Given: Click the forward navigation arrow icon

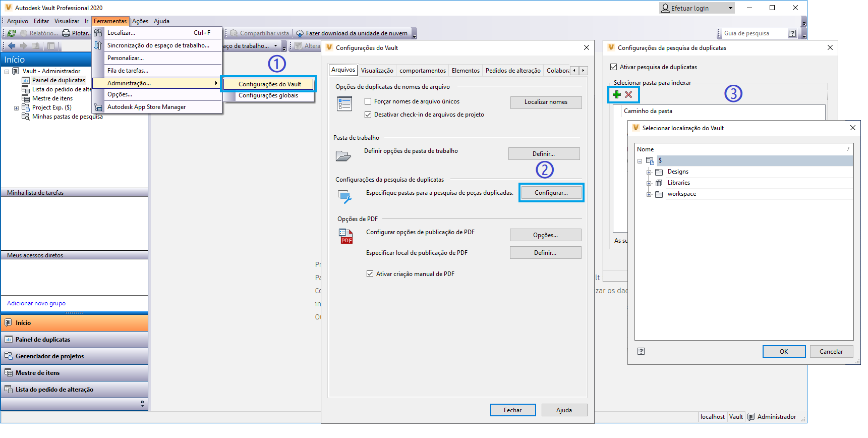Looking at the screenshot, I should pos(24,46).
